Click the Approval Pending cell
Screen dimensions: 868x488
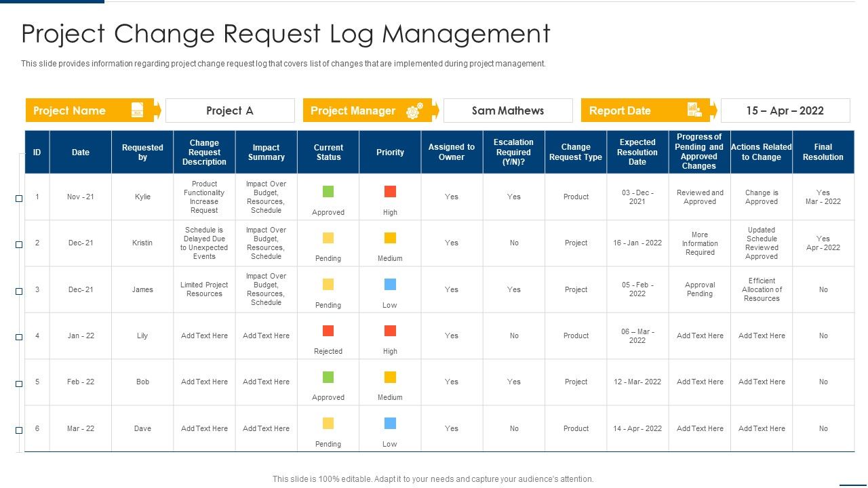(700, 289)
